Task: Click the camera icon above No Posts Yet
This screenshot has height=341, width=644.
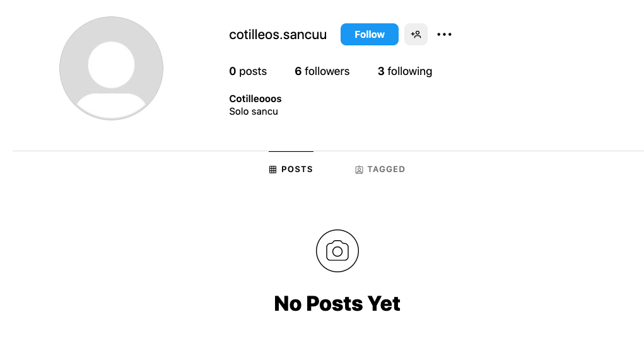Action: click(x=337, y=251)
